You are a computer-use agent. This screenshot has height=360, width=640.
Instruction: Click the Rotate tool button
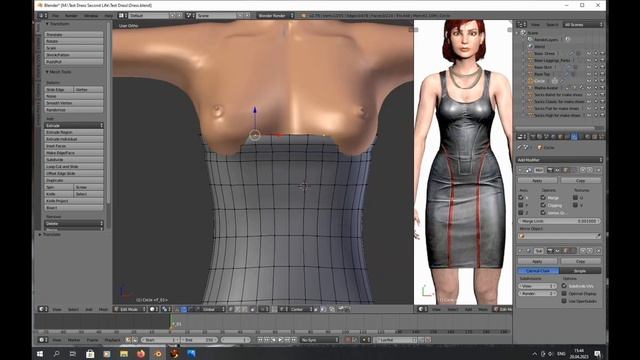pos(74,41)
